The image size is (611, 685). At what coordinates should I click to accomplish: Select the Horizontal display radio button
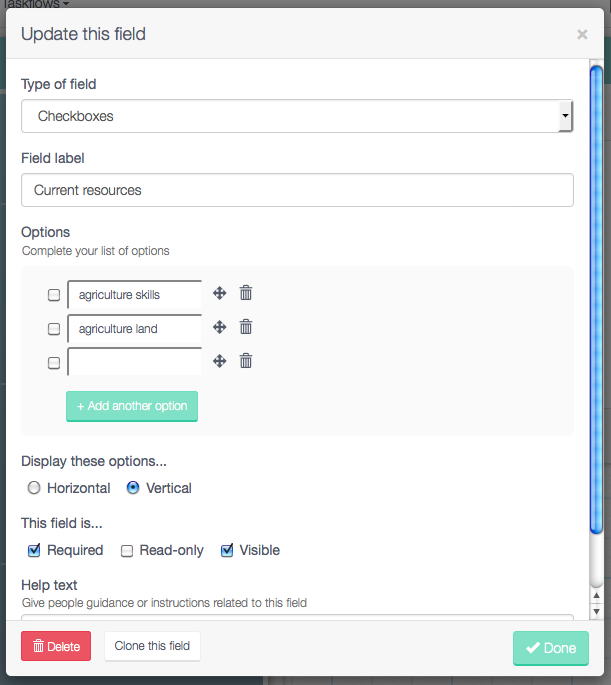pos(34,488)
